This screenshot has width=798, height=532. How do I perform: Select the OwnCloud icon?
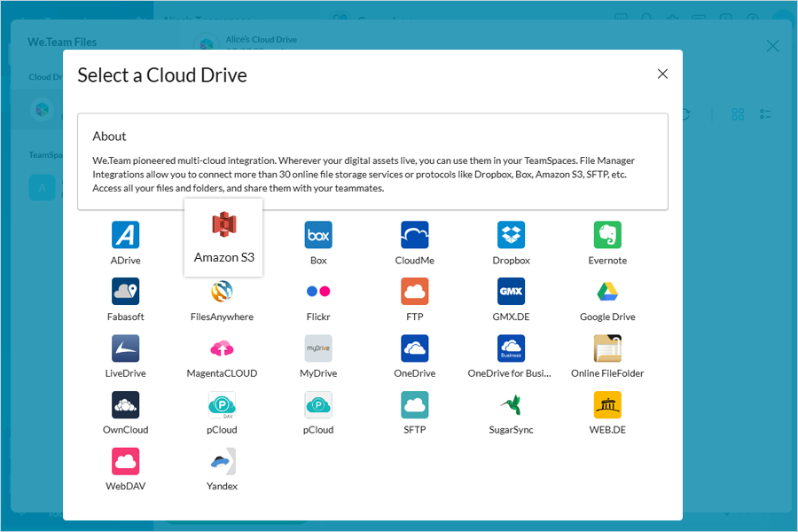tap(125, 404)
